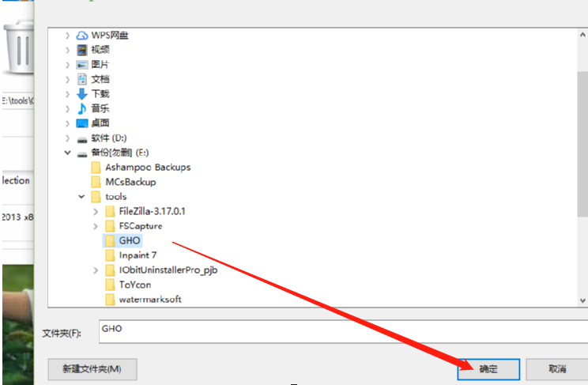Screen dimensions: 588x385
Task: Select the highlighted GHO folder name
Action: point(130,241)
